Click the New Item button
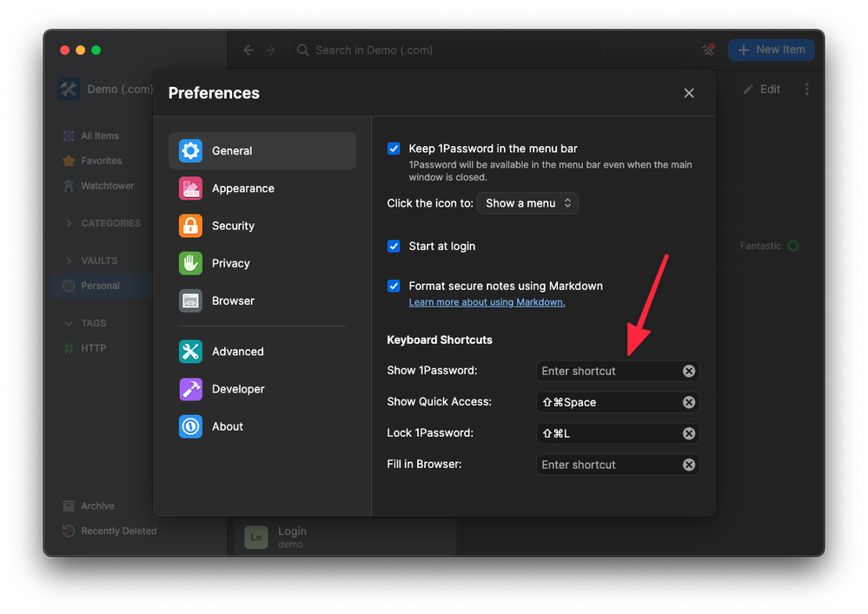This screenshot has width=868, height=614. click(771, 50)
